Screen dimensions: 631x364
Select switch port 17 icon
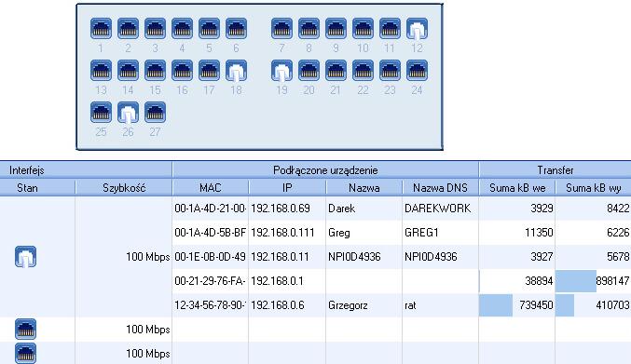pyautogui.click(x=209, y=71)
